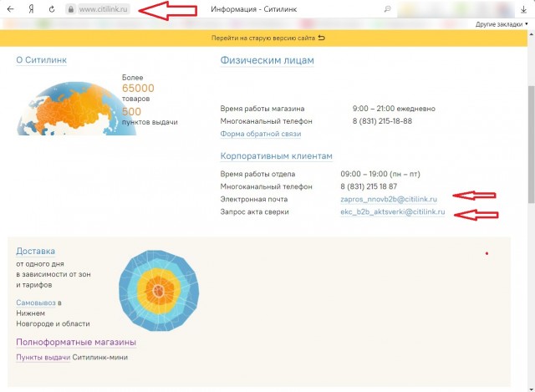This screenshot has height=392, width=535.
Task: Click Перейти на старую версию сайта banner
Action: coord(263,38)
